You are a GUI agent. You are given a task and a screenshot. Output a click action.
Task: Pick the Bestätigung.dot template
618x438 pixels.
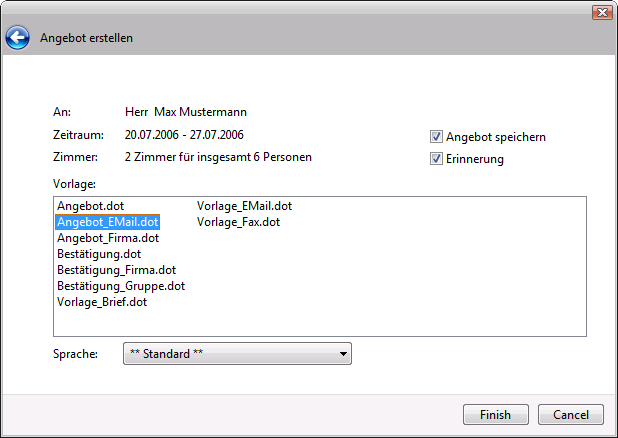(99, 254)
